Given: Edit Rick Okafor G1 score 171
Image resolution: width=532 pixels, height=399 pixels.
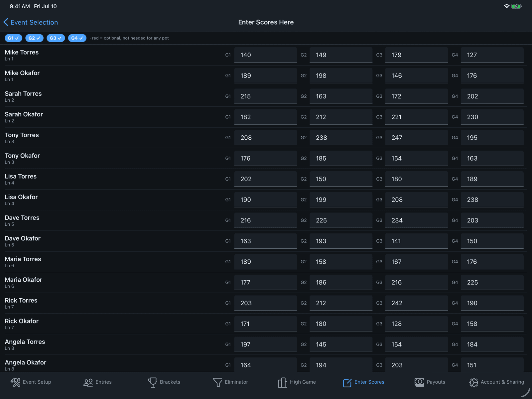Looking at the screenshot, I should [x=265, y=324].
